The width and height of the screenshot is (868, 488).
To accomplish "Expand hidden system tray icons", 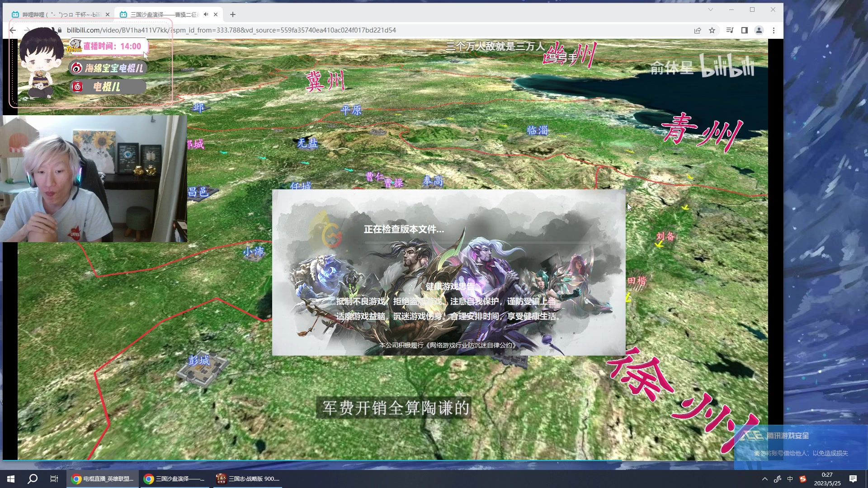I will [x=765, y=479].
